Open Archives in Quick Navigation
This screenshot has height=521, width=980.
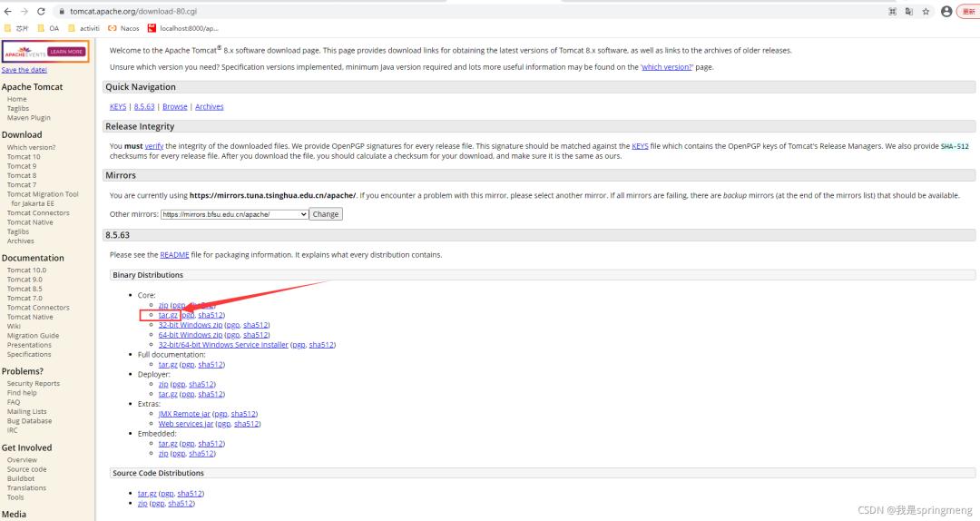pos(210,107)
